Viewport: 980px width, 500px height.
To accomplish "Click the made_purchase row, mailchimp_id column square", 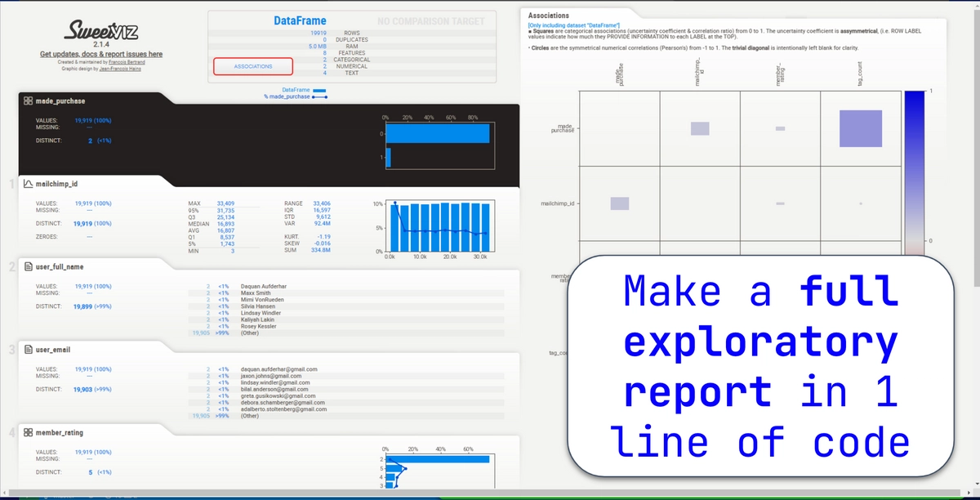I will [700, 128].
